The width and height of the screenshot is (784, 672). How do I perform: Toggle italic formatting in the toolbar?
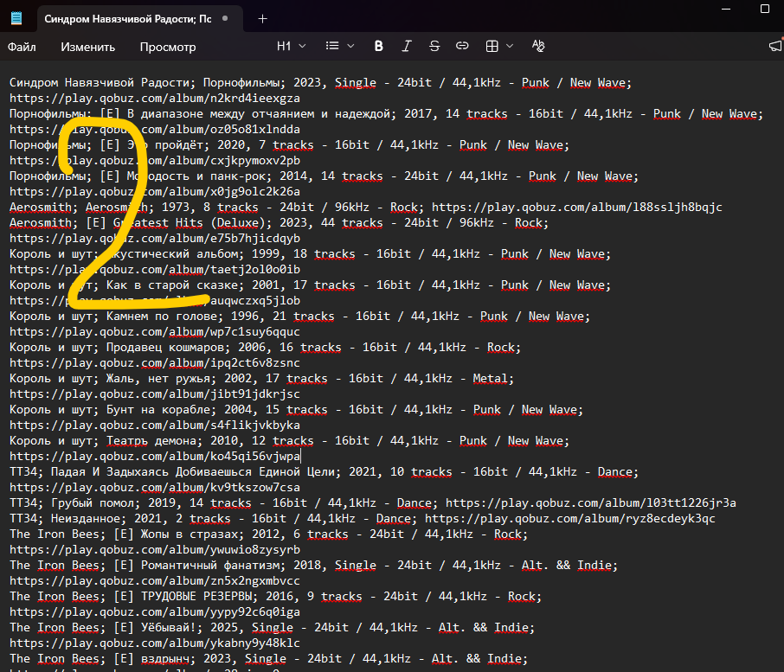coord(407,46)
